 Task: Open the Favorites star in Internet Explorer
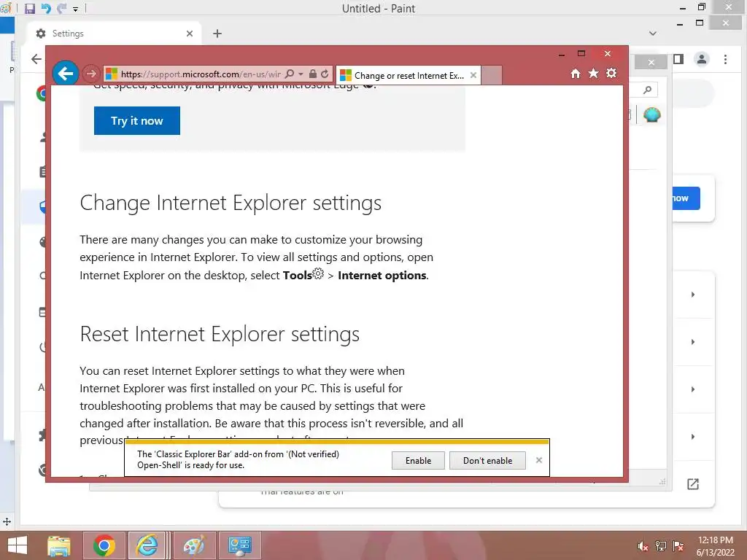tap(593, 74)
